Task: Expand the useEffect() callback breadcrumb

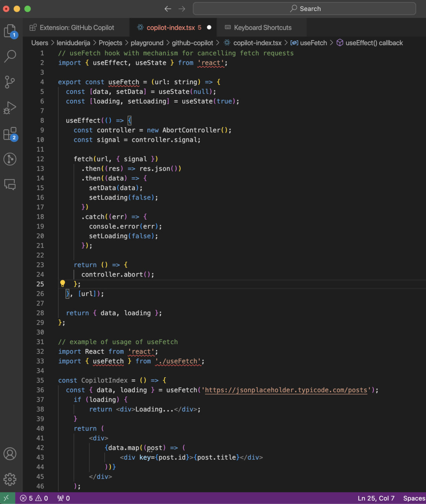Action: tap(374, 43)
